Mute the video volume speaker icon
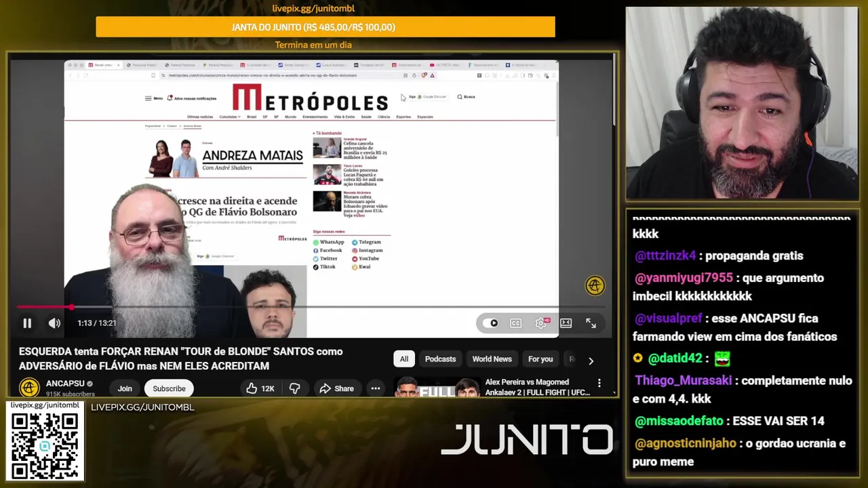The width and height of the screenshot is (868, 488). pos(54,323)
